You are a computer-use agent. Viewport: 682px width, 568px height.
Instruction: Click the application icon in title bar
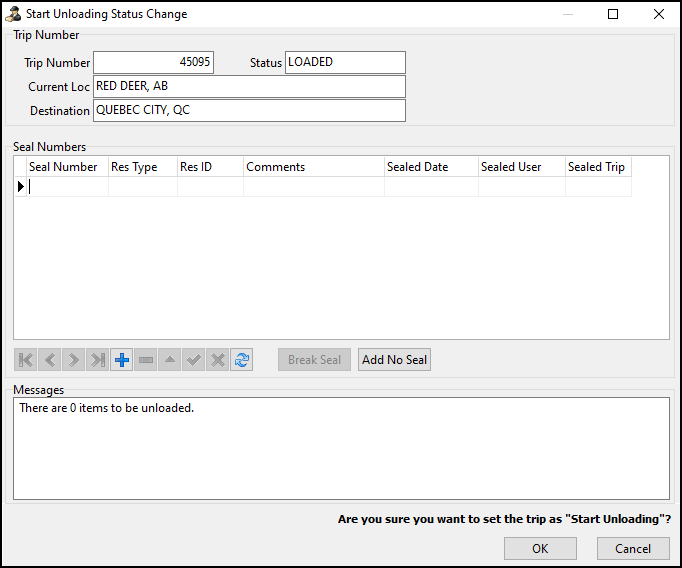click(x=13, y=14)
